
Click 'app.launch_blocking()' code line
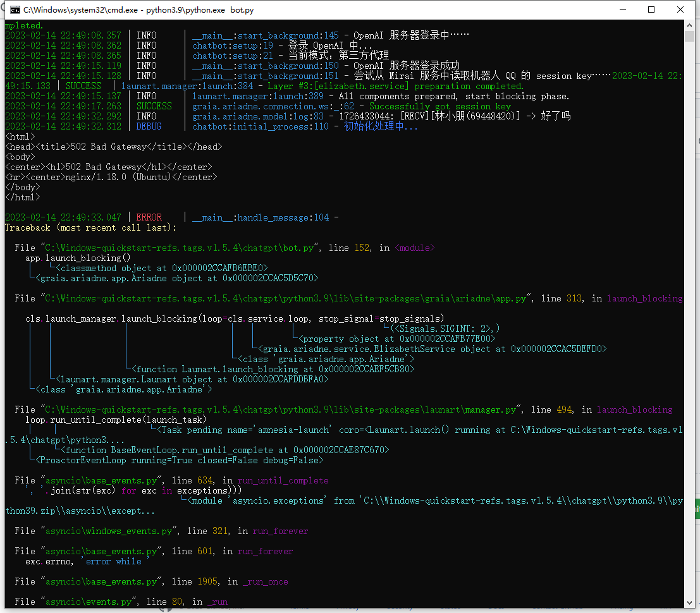click(78, 258)
